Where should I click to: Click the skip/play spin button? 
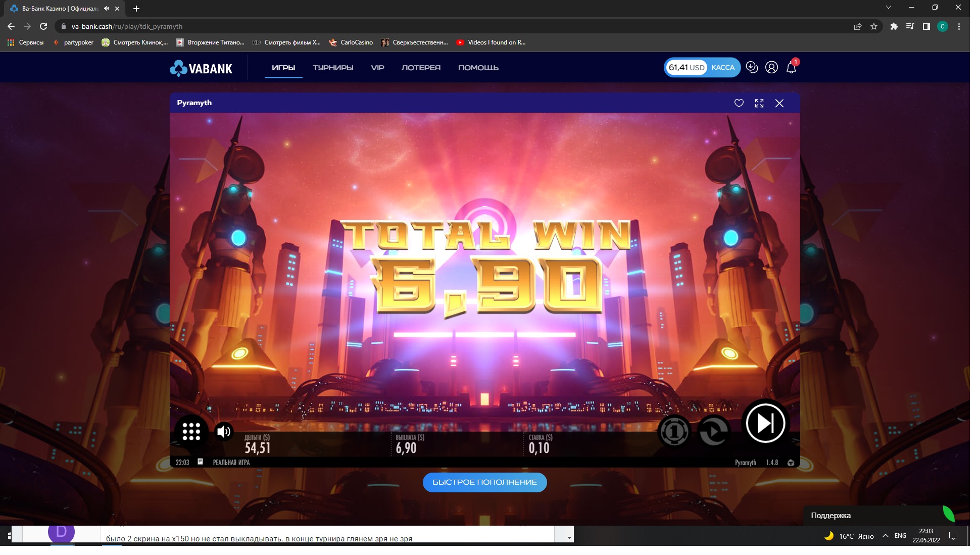click(x=765, y=423)
